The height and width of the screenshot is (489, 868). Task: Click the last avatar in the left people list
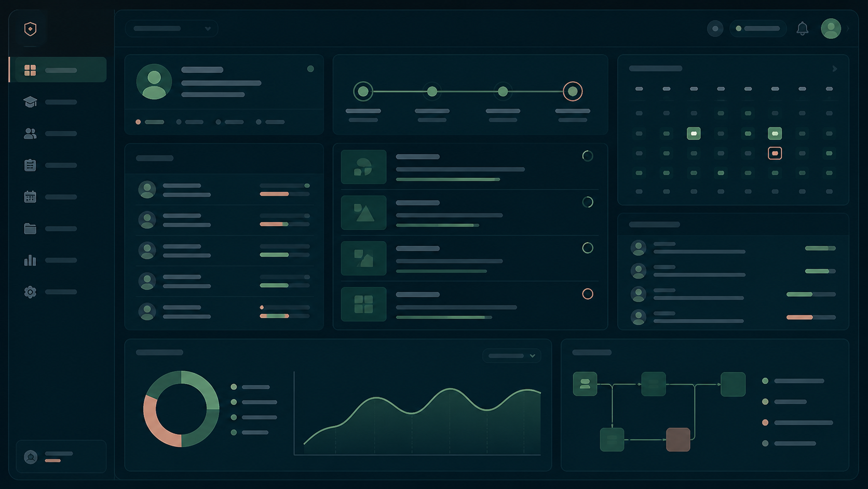click(x=147, y=312)
